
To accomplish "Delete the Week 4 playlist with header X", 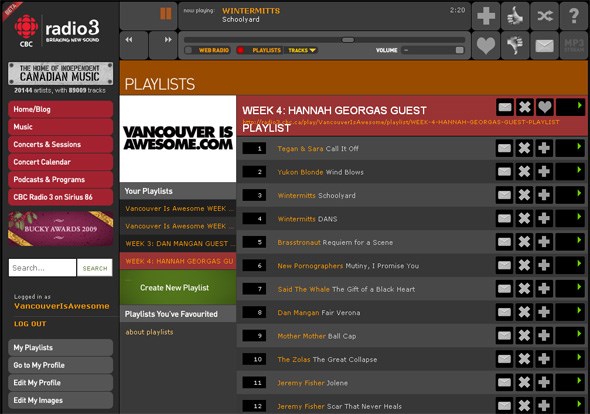I will point(525,108).
